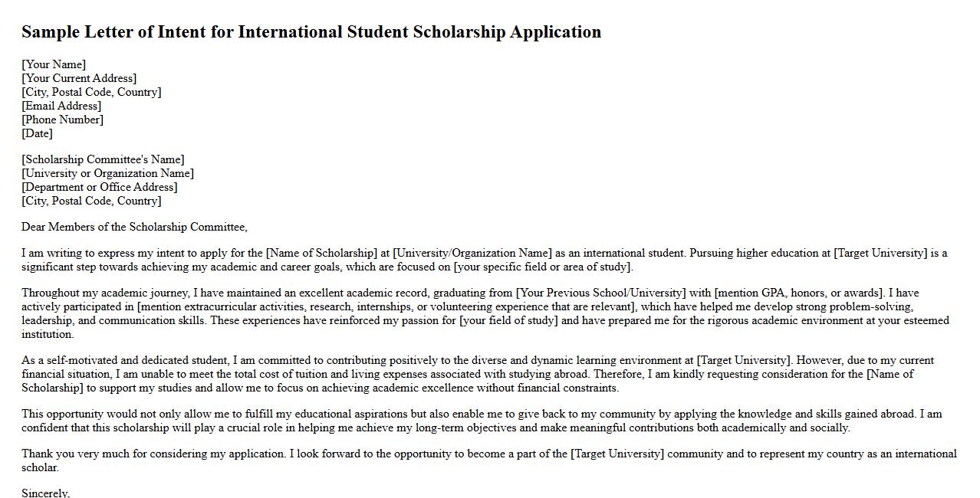Click the [University/Organization Name] placeholder

[x=472, y=253]
